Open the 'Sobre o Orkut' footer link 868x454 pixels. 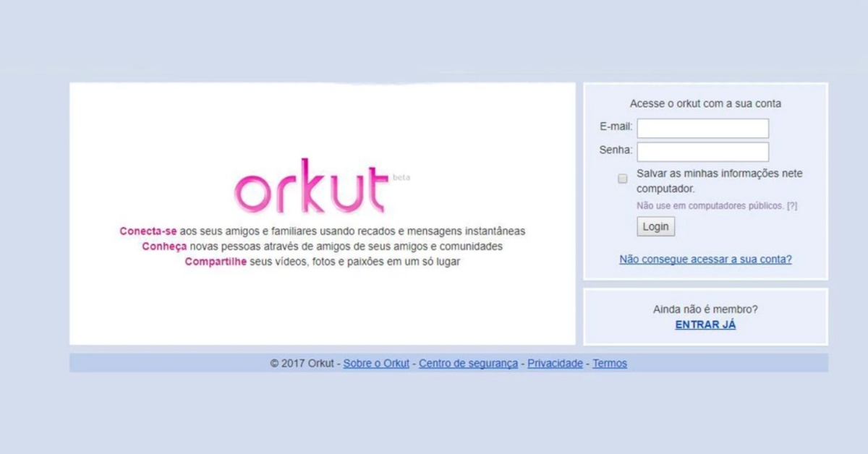(x=376, y=364)
